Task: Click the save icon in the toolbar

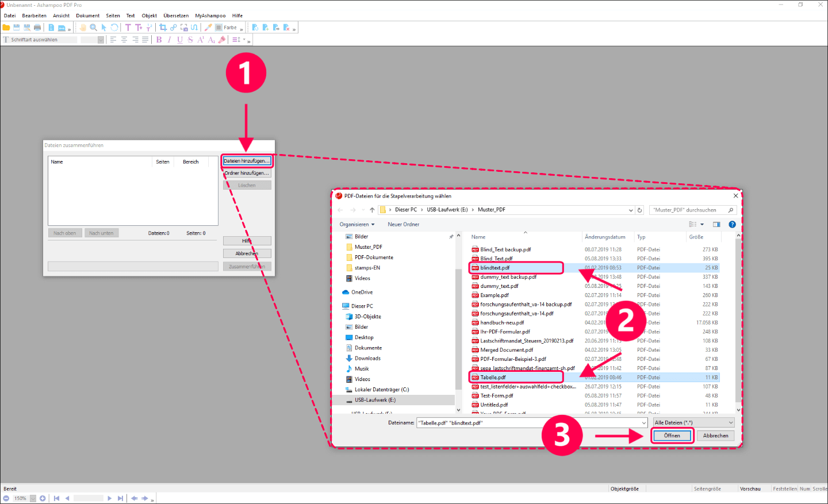Action: (x=17, y=28)
